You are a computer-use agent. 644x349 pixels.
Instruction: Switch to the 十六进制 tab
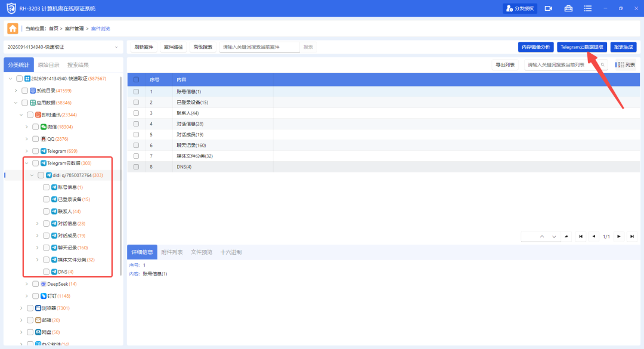coord(231,252)
